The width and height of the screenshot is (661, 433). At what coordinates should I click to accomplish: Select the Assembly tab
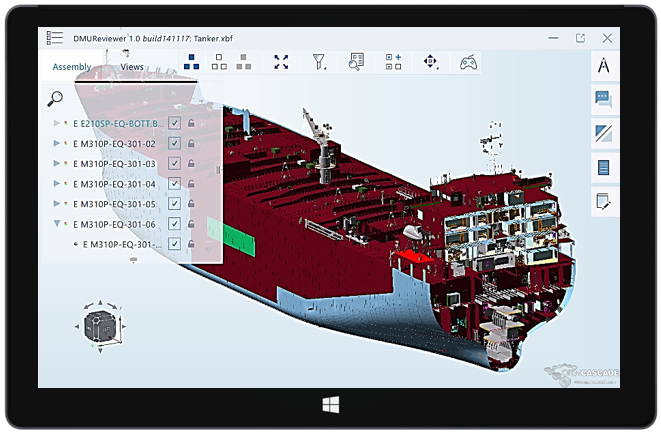point(71,67)
